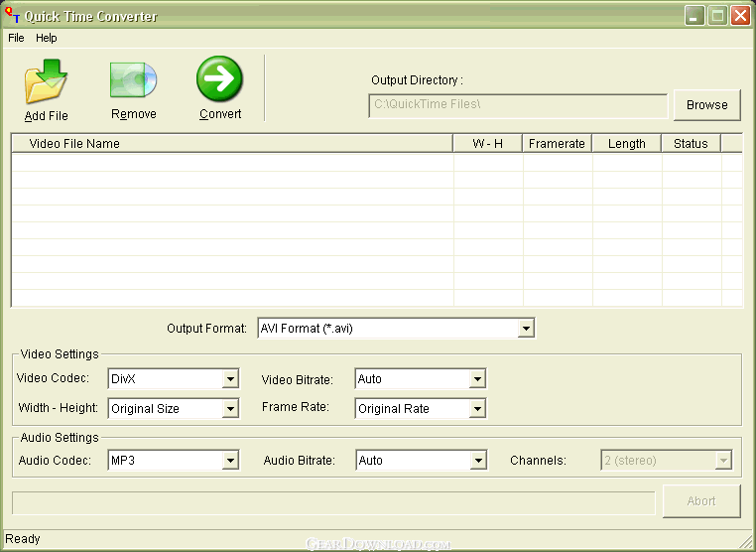Open the Audio Codec MP3 dropdown

(x=230, y=461)
